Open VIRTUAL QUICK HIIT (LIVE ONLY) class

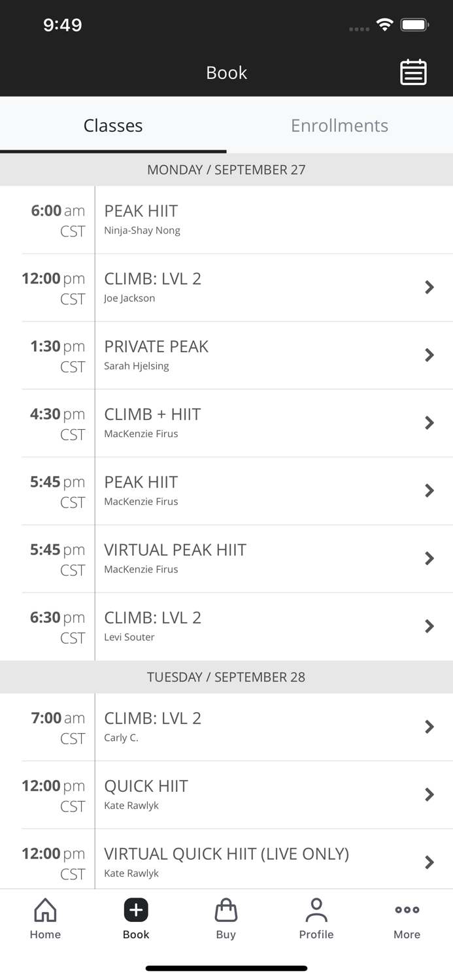click(226, 862)
